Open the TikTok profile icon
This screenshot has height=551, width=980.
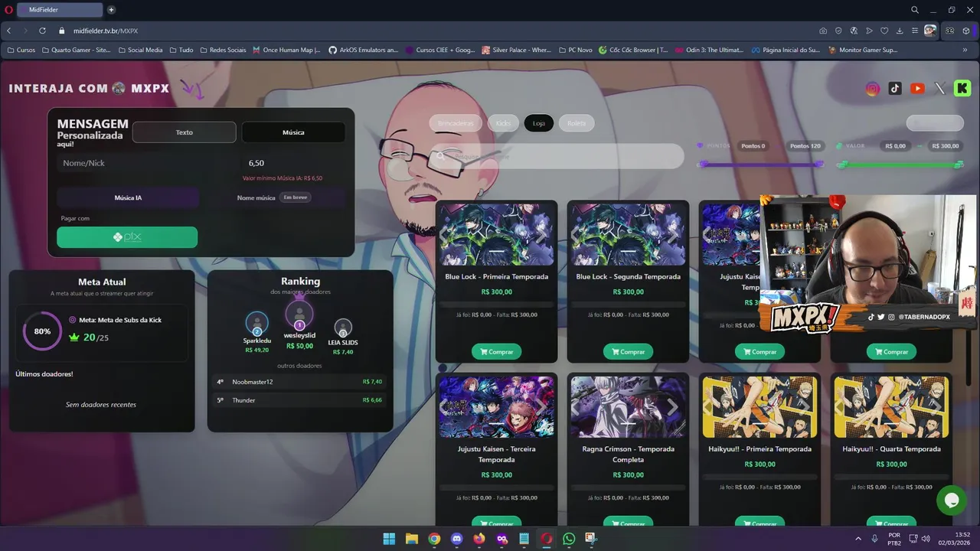click(x=895, y=89)
